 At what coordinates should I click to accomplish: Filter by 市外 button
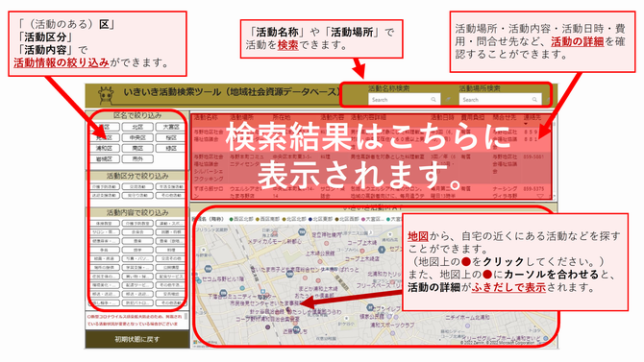click(137, 158)
